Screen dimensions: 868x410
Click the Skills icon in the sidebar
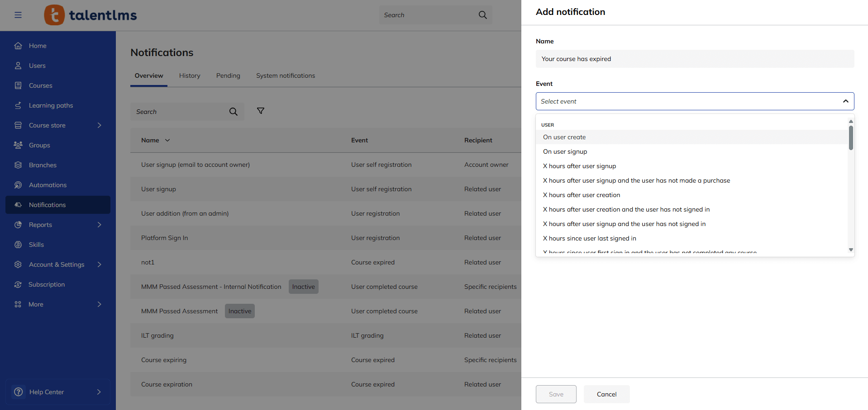[18, 244]
